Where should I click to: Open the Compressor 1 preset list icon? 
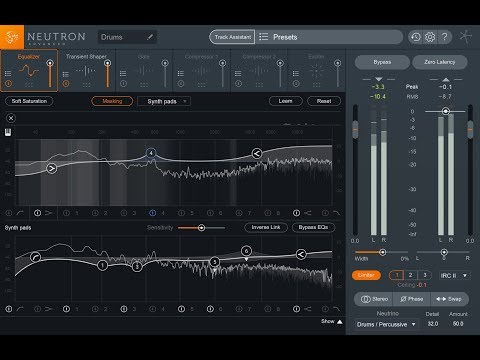pos(181,74)
